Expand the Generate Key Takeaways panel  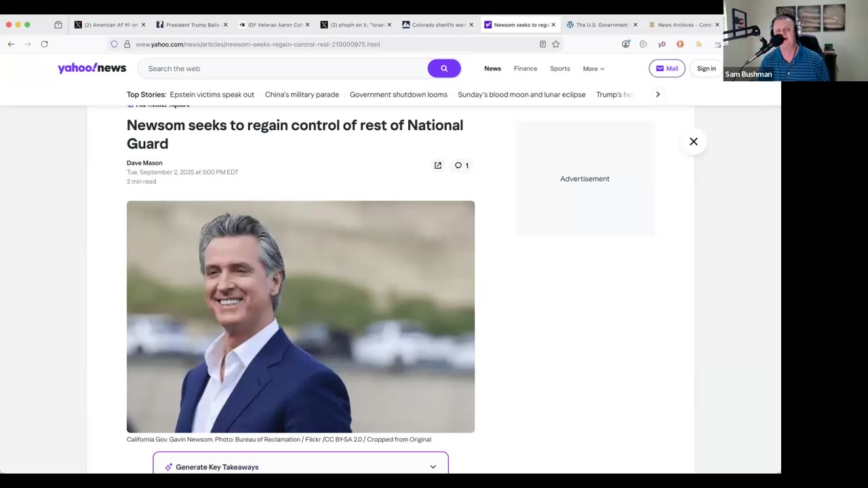[300, 466]
